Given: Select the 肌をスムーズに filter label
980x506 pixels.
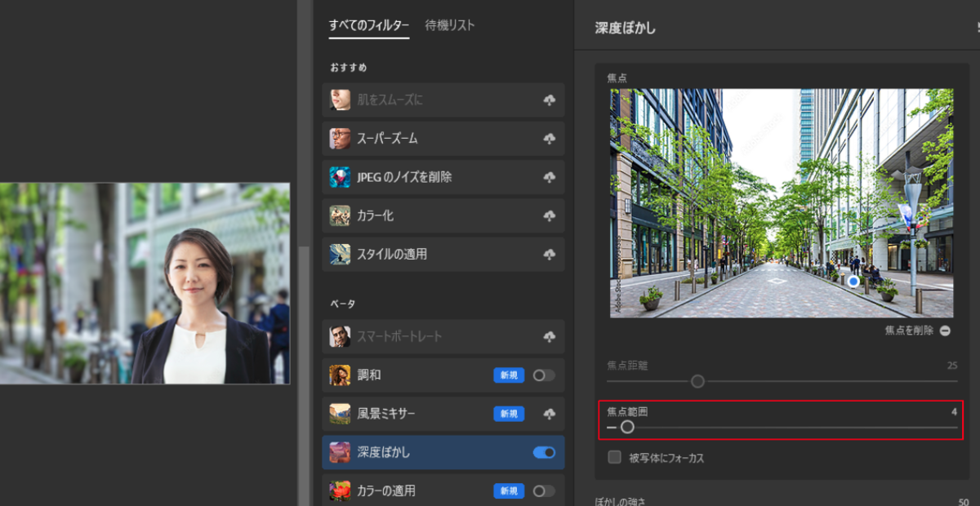Looking at the screenshot, I should (x=390, y=100).
